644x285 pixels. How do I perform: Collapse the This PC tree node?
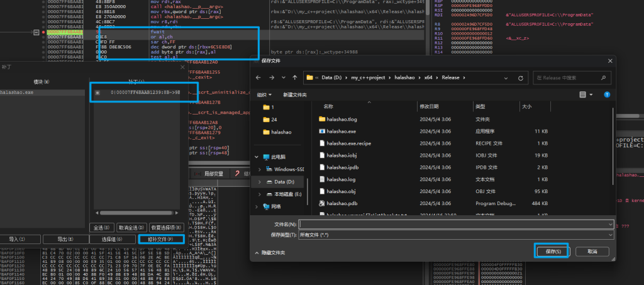257,157
